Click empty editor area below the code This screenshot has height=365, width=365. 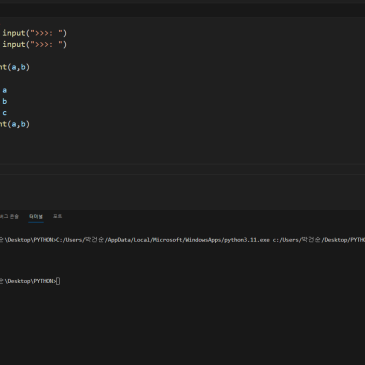pyautogui.click(x=182, y=147)
